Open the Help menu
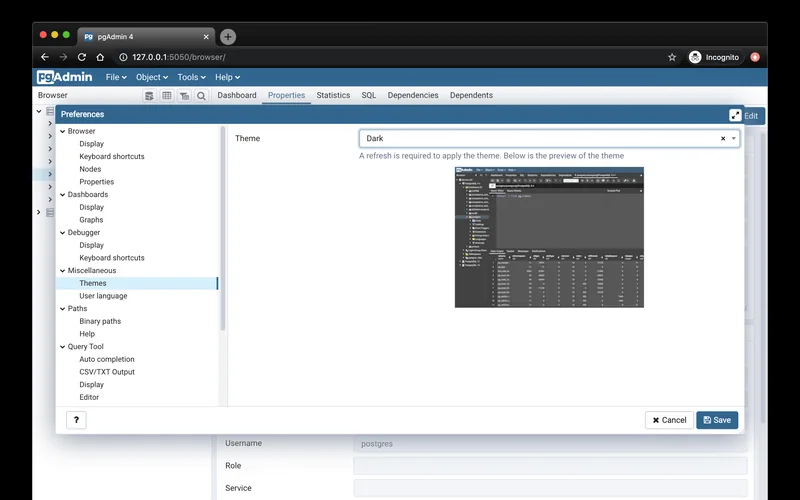 click(x=227, y=77)
